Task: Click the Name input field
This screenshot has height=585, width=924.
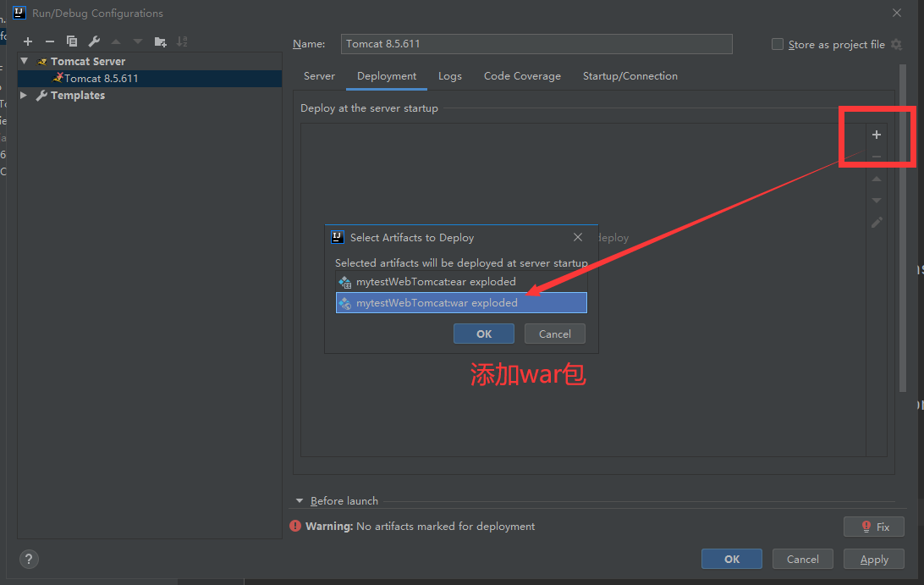Action: coord(536,44)
